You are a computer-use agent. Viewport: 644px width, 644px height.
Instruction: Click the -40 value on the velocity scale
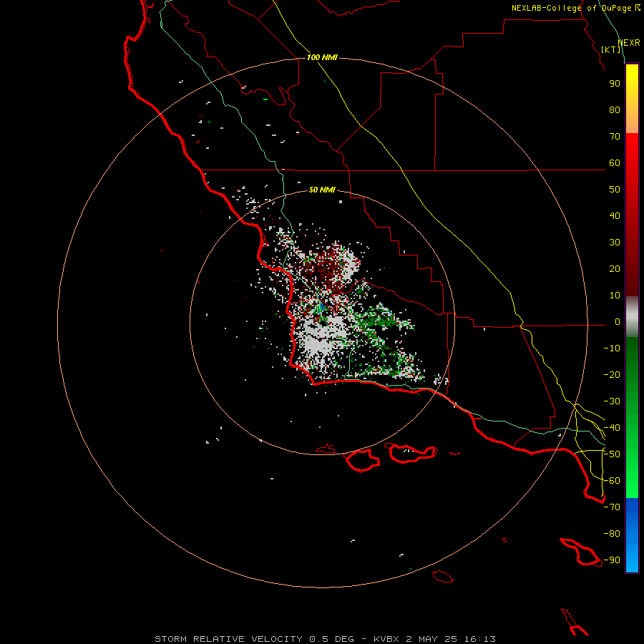pos(612,428)
